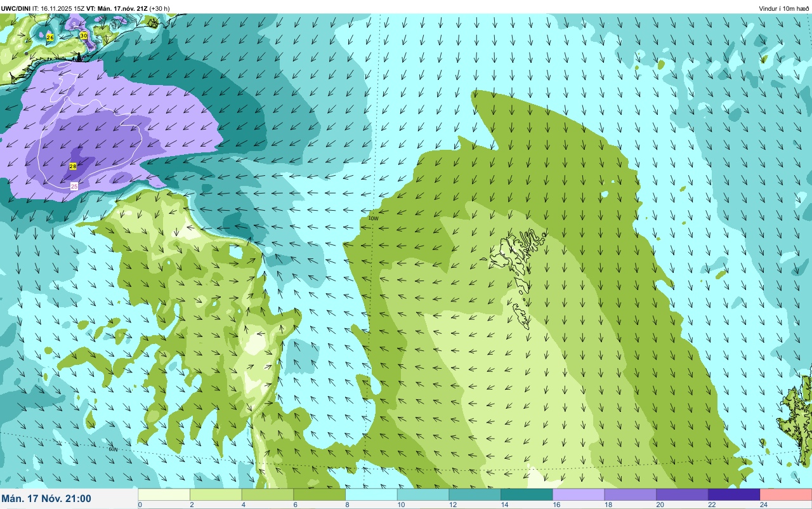
Task: Click the pale yellow 0–2 legend swatch
Action: (x=164, y=494)
